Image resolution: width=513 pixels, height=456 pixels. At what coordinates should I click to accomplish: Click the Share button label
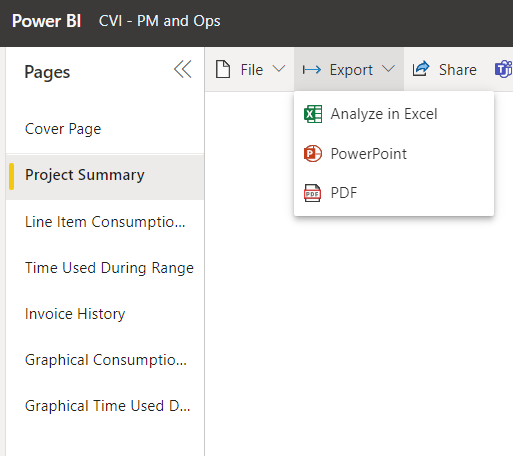click(x=458, y=70)
